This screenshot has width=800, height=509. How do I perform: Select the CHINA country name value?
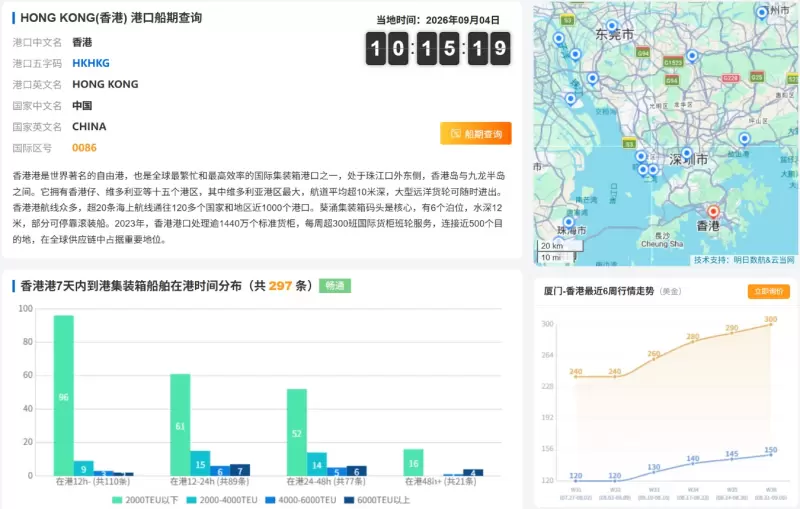[89, 126]
